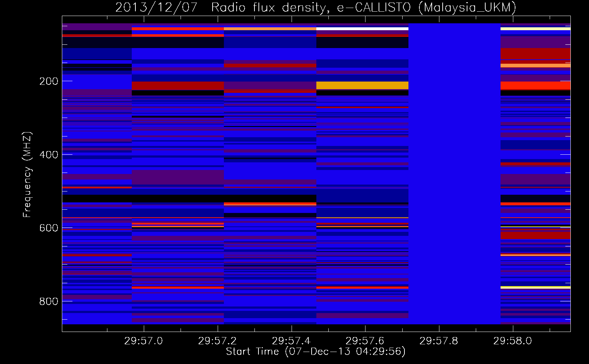Click the 29:57.4 time tick label
Image resolution: width=589 pixels, height=364 pixels.
tap(291, 341)
